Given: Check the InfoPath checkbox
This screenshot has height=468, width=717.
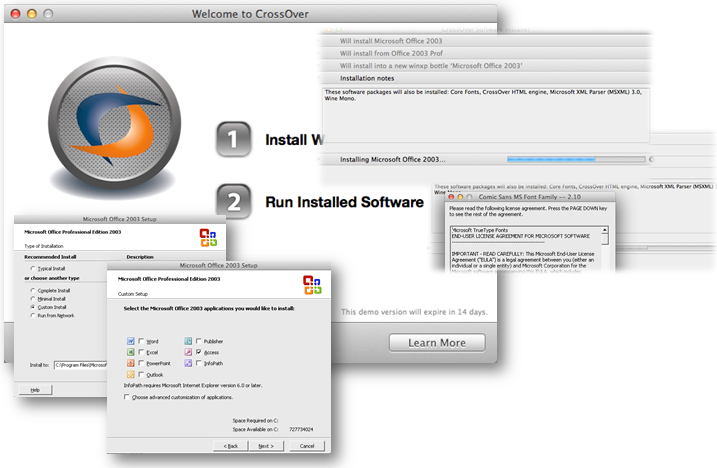Looking at the screenshot, I should click(198, 363).
